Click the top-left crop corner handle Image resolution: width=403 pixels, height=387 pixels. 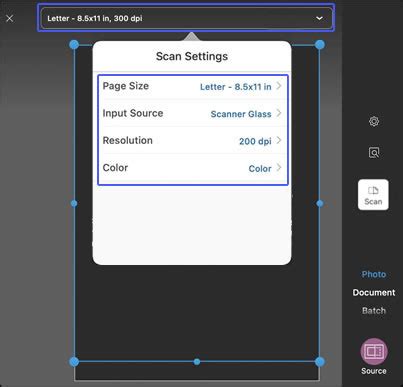coord(74,44)
